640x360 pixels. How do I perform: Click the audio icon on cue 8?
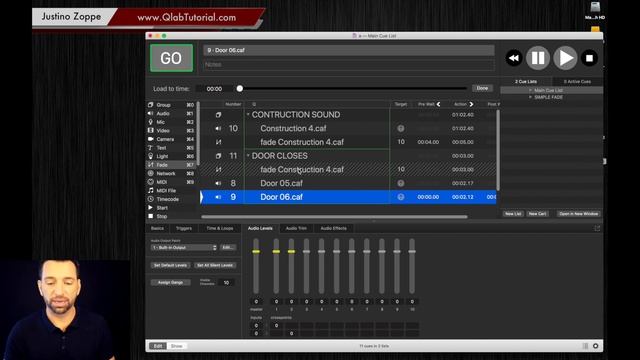tap(218, 183)
